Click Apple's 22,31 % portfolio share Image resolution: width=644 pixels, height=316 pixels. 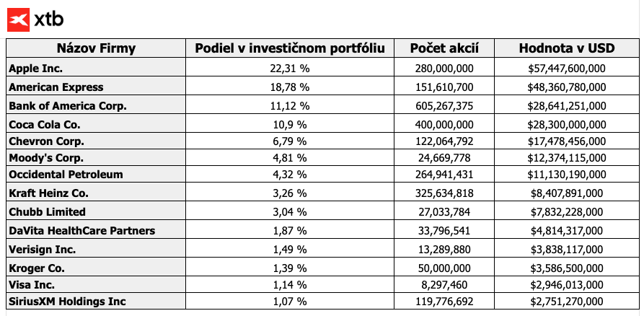[x=290, y=69]
